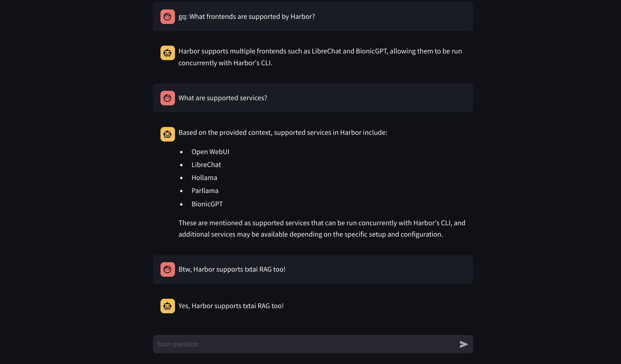Click the "These are mentioned as supported services" paragraph

[x=321, y=228]
